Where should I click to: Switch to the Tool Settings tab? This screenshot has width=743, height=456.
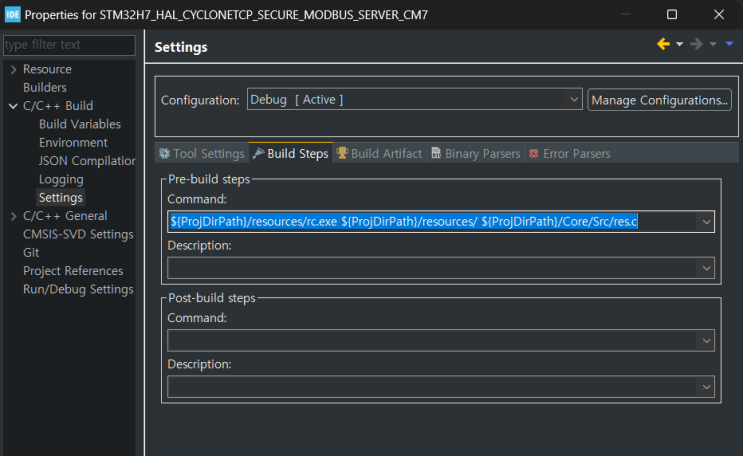click(x=201, y=153)
